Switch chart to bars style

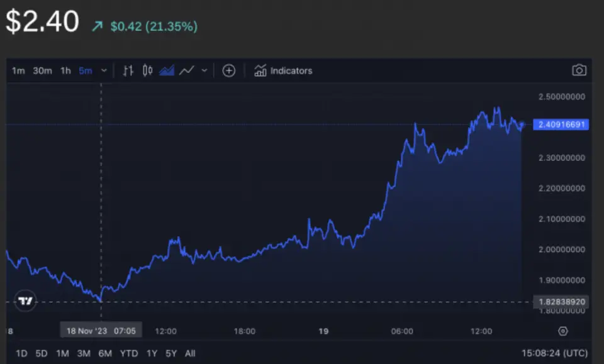[x=128, y=70]
